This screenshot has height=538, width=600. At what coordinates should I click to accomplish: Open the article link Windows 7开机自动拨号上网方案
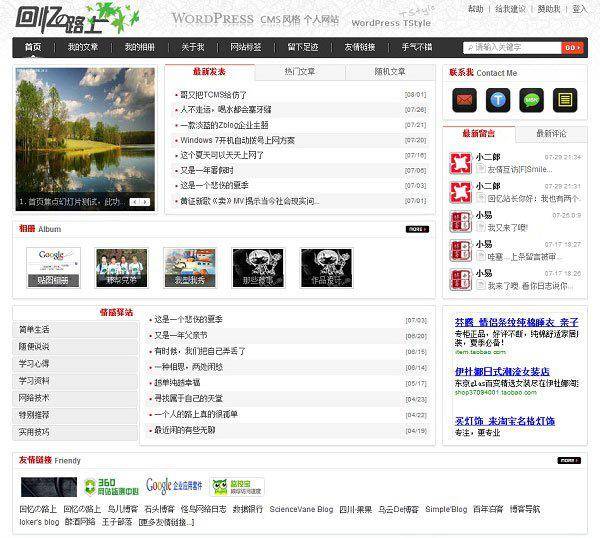pyautogui.click(x=237, y=140)
